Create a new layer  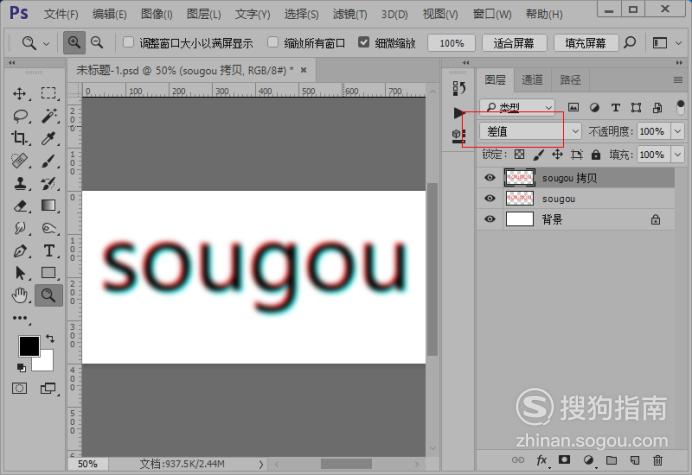(635, 460)
